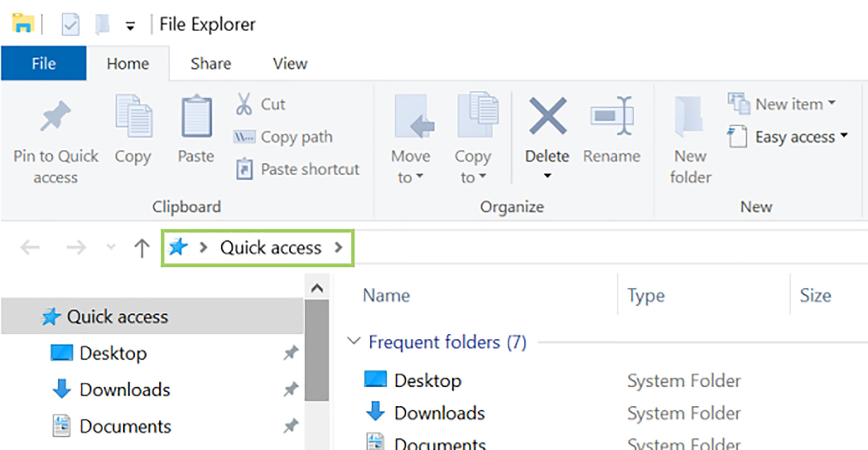Click the Frequent folders (7) group header
Image resolution: width=868 pixels, height=450 pixels.
click(x=447, y=342)
